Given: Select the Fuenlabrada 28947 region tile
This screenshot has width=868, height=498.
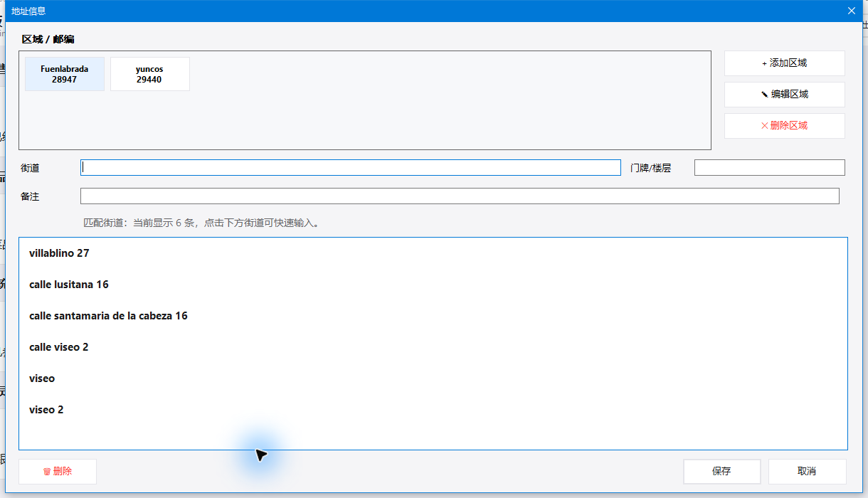Looking at the screenshot, I should 65,74.
